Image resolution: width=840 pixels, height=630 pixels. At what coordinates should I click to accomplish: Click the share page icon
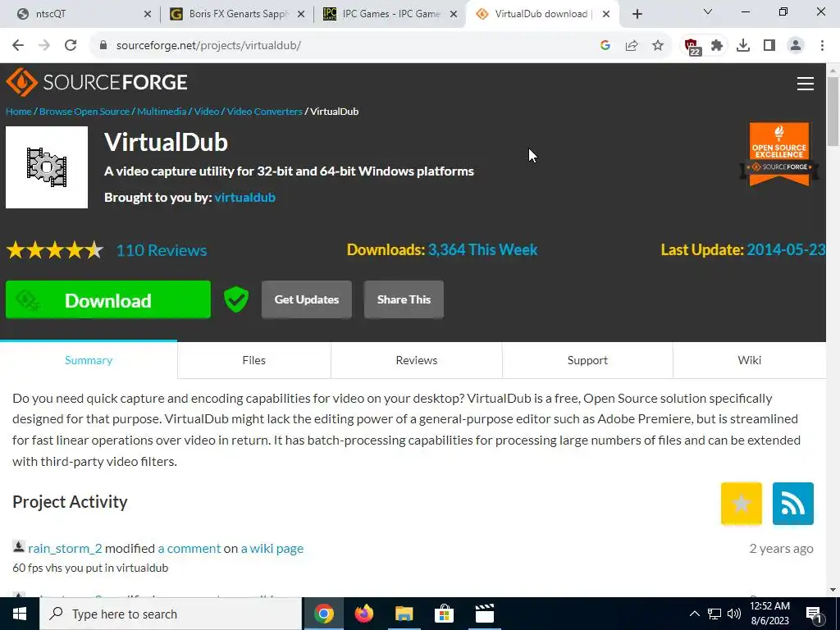(x=632, y=46)
